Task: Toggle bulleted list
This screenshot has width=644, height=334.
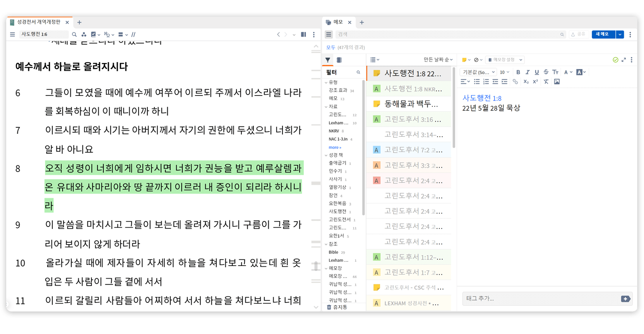Action: coord(477,82)
